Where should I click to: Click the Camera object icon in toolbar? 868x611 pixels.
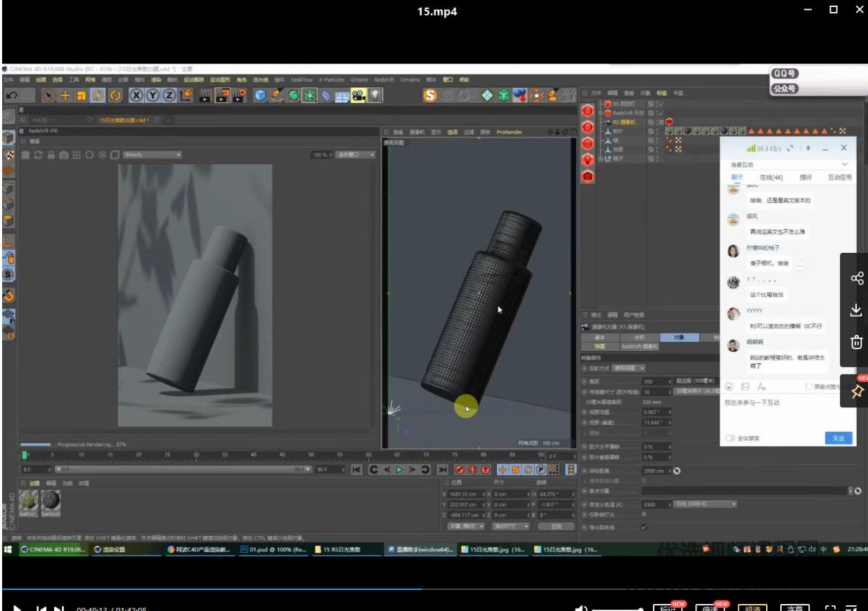(x=359, y=96)
